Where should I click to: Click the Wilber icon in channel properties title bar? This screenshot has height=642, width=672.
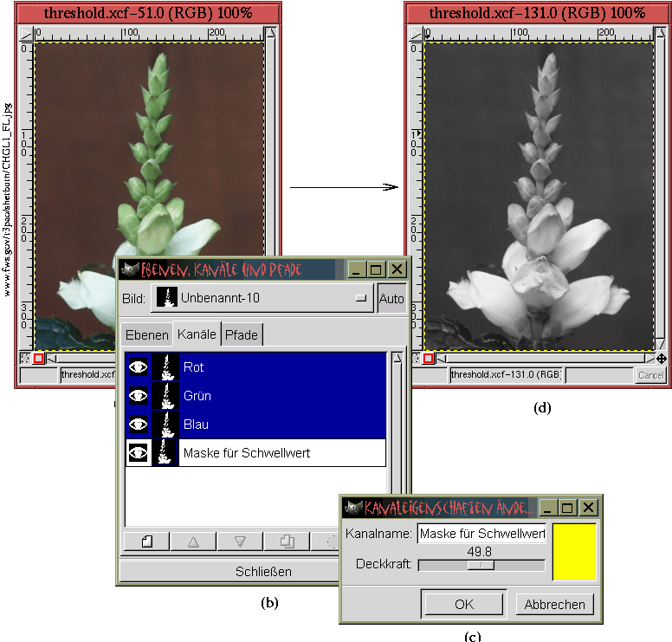click(353, 508)
